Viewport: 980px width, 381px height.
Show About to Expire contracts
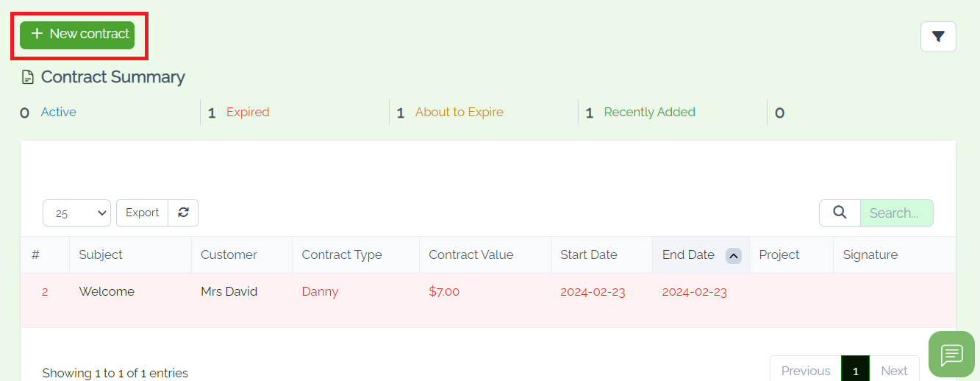coord(459,112)
